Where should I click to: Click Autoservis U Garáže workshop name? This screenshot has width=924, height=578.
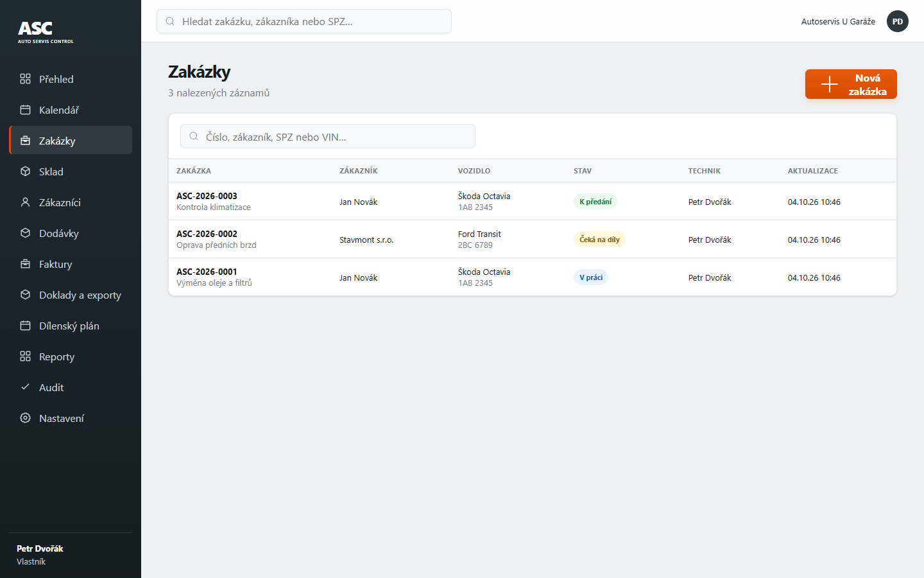(838, 21)
